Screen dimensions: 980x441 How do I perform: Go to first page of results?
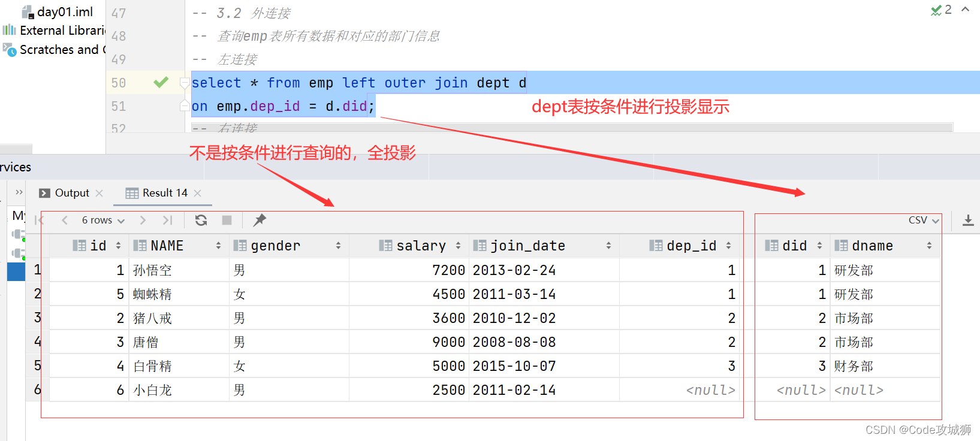(40, 220)
